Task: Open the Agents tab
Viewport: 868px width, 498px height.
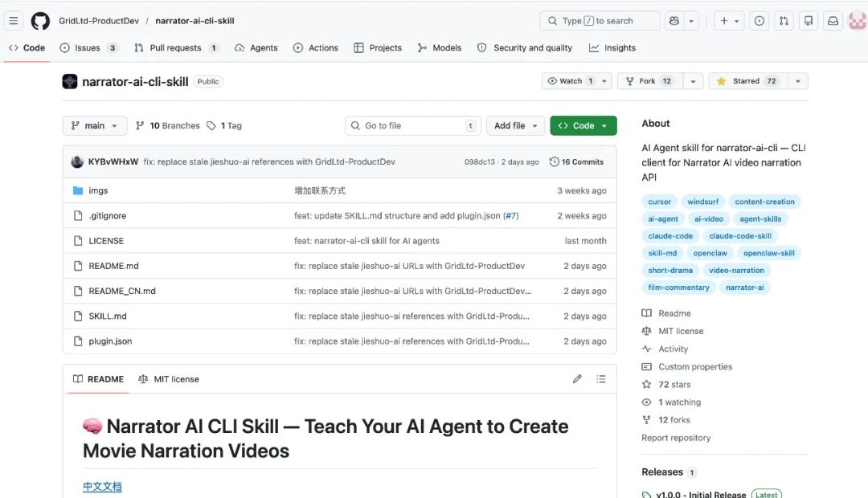Action: point(256,48)
